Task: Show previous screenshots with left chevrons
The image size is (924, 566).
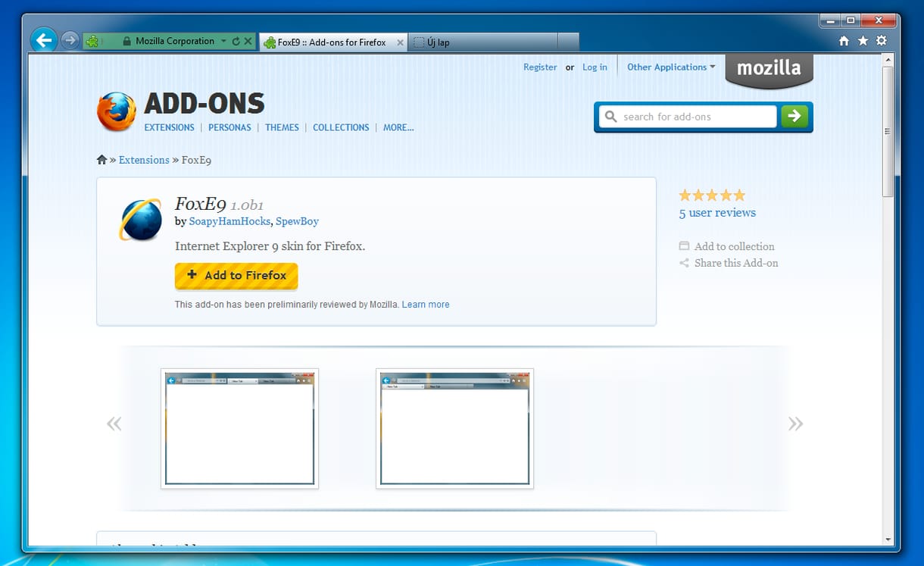Action: tap(114, 424)
